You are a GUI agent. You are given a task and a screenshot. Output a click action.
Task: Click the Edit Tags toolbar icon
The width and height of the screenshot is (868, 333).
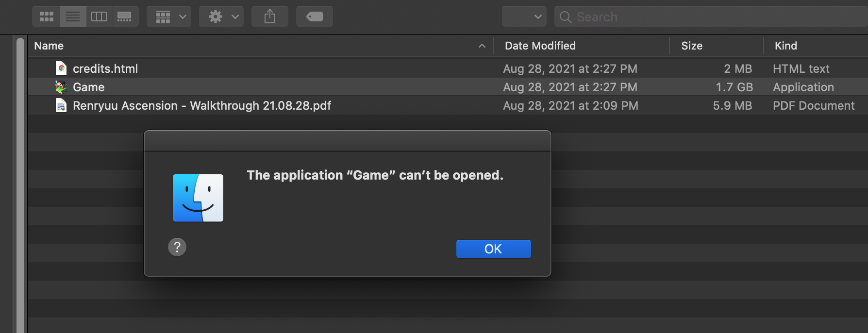(x=315, y=17)
